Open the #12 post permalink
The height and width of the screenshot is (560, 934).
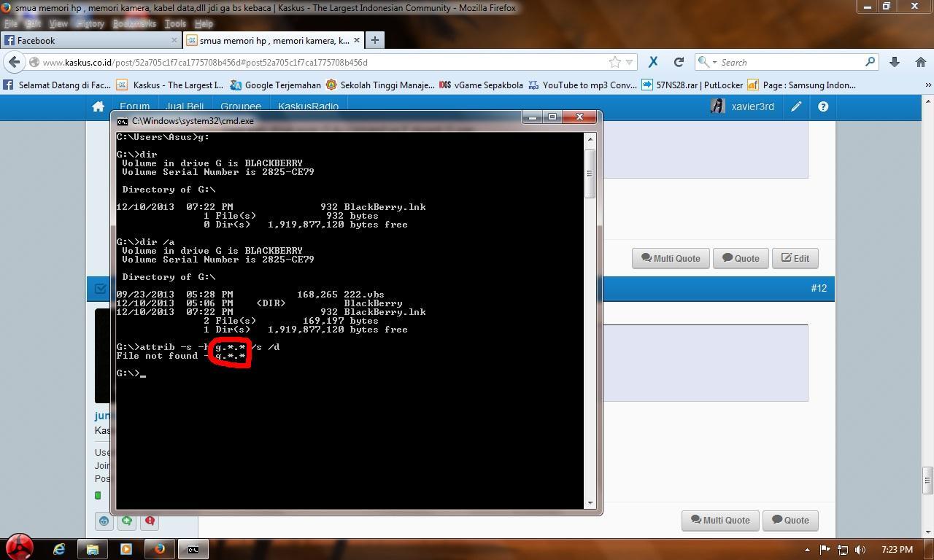[x=819, y=288]
